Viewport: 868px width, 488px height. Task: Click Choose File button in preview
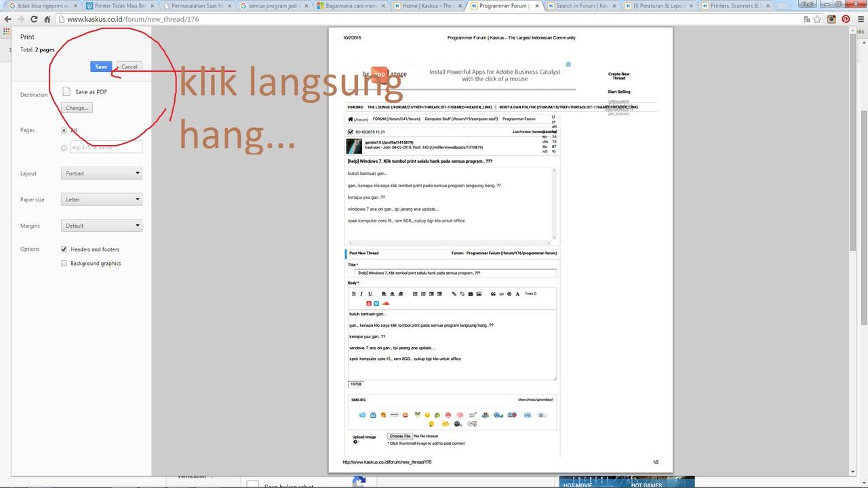click(x=399, y=436)
